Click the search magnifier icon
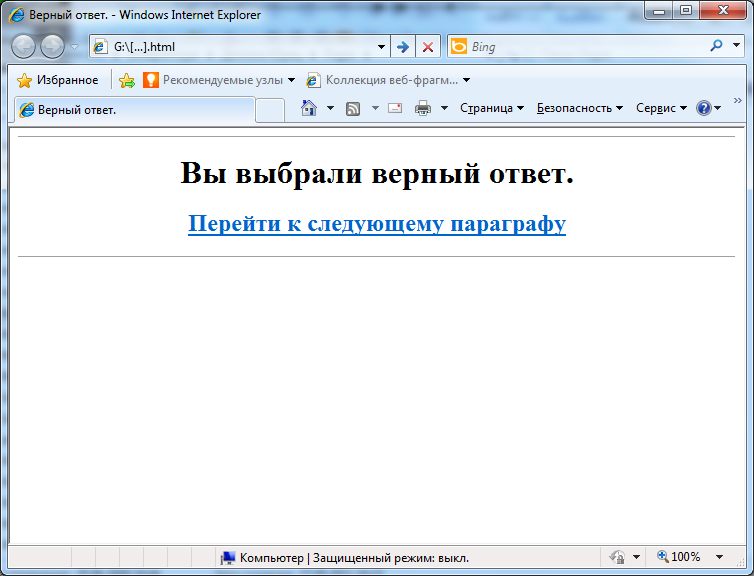Image resolution: width=754 pixels, height=576 pixels. point(716,46)
